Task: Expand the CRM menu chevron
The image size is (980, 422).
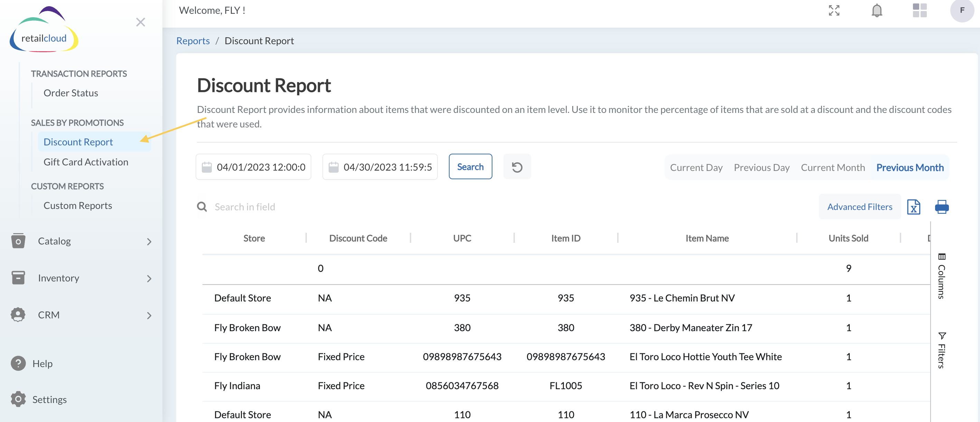Action: pyautogui.click(x=149, y=316)
